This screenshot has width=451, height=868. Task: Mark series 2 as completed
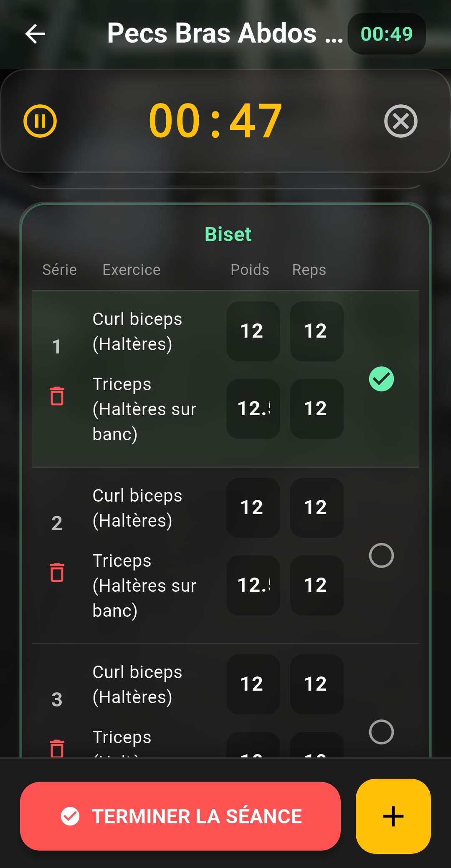(x=380, y=555)
